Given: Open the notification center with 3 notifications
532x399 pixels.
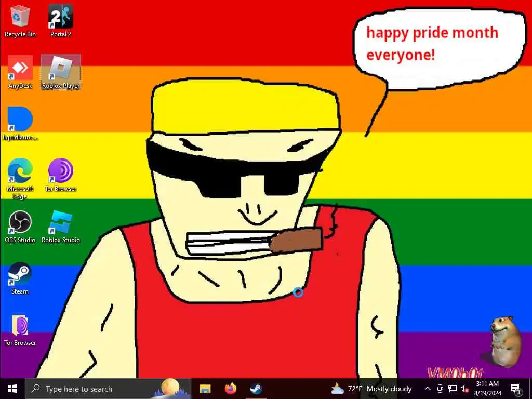Looking at the screenshot, I should pos(516,389).
